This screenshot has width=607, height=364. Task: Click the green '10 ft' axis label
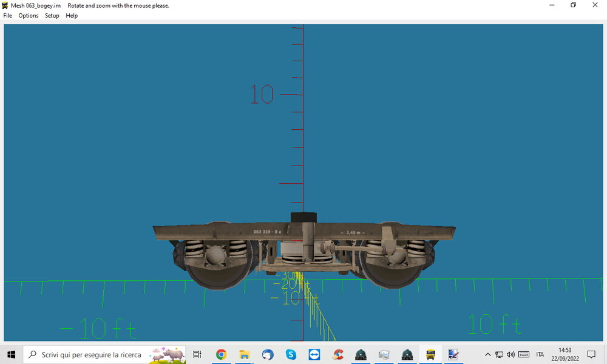tap(495, 323)
